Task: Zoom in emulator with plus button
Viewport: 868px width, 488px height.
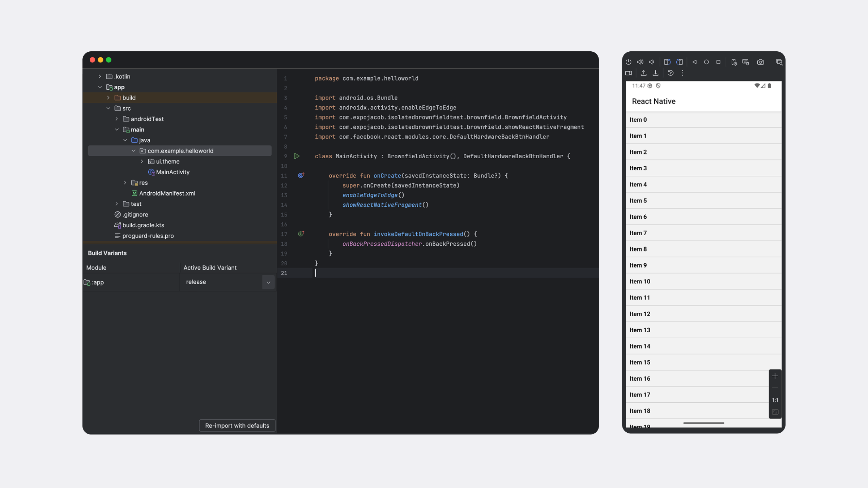Action: pyautogui.click(x=775, y=376)
